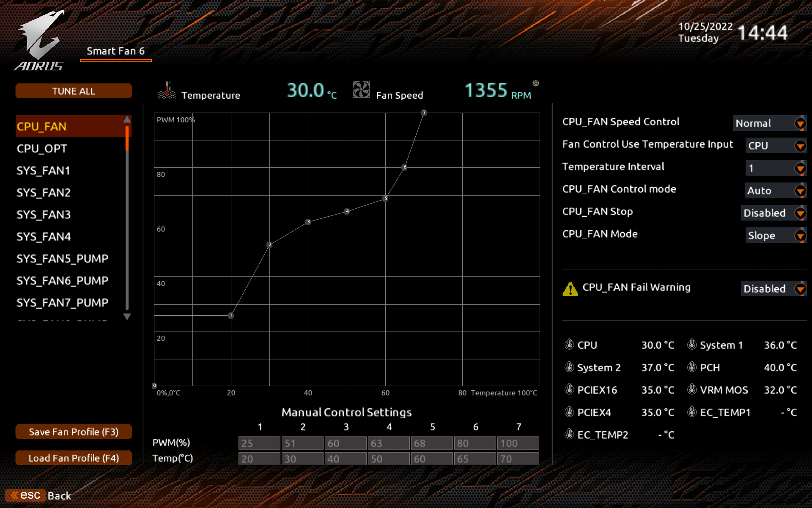Toggle CPU_FAN Fail Warning Disabled setting
Viewport: 812px width, 508px height.
[x=773, y=289]
